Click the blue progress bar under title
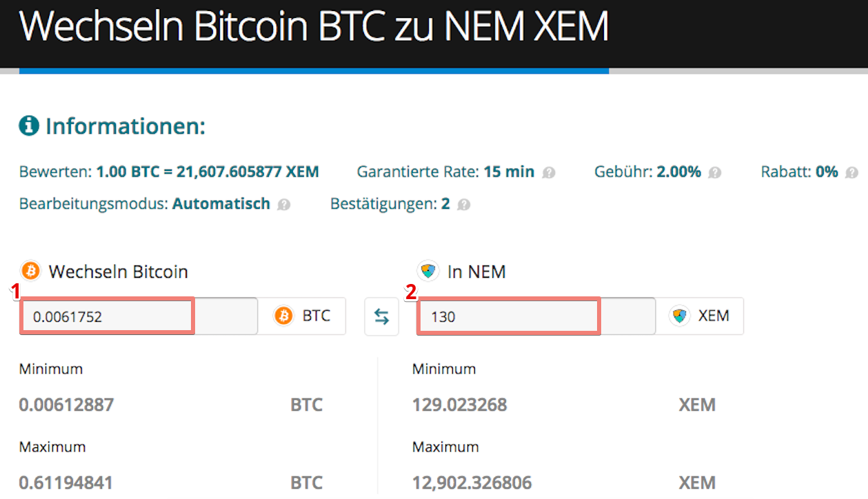The image size is (868, 499). (314, 71)
